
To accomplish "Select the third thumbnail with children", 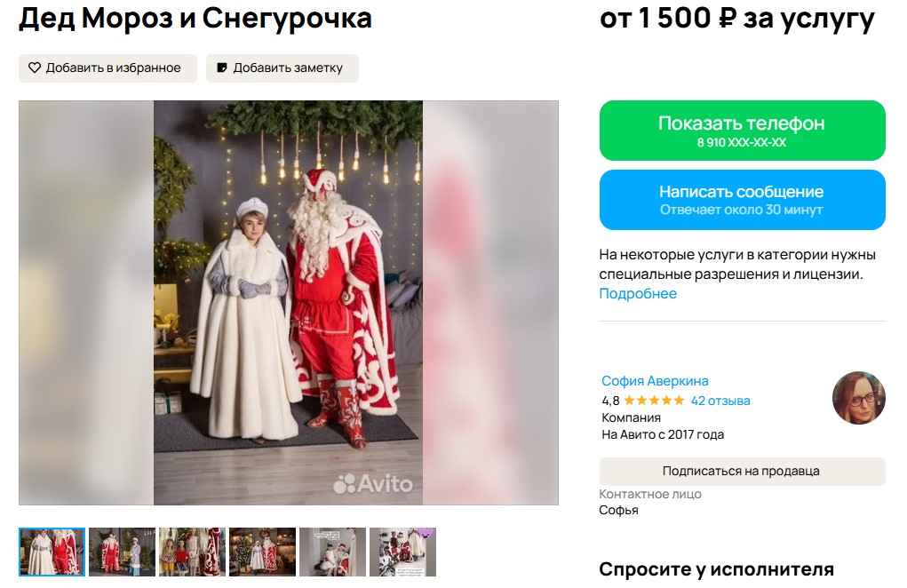I will tap(192, 552).
